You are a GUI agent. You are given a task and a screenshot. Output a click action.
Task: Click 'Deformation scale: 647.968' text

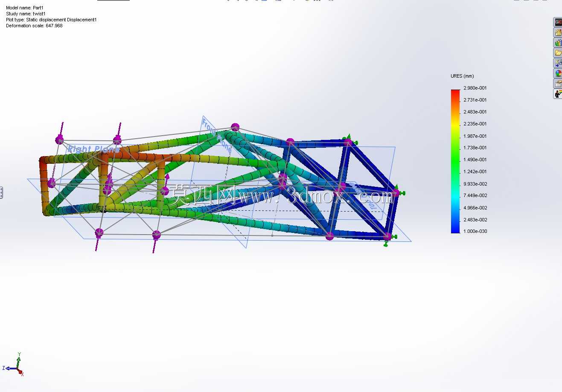(34, 26)
